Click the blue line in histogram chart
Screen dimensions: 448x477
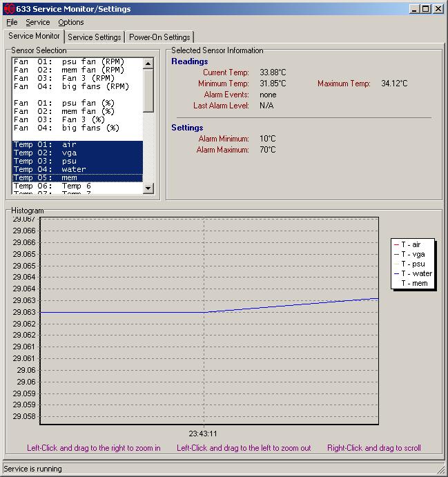[x=124, y=312]
